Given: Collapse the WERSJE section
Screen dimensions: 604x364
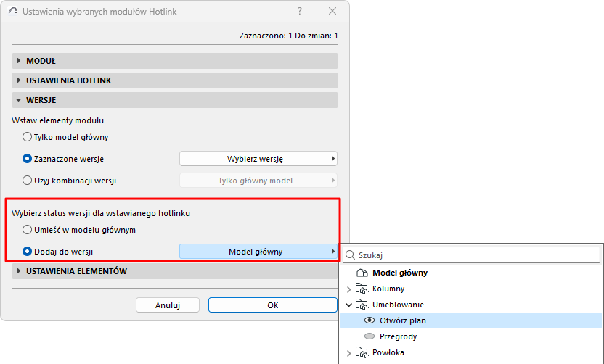Looking at the screenshot, I should 175,100.
